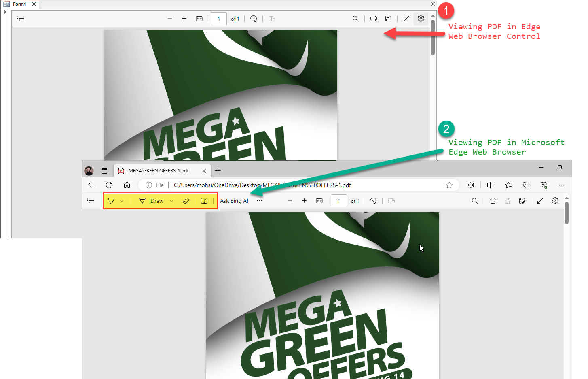Open PDF settings gear in Form1 viewer

pos(421,19)
